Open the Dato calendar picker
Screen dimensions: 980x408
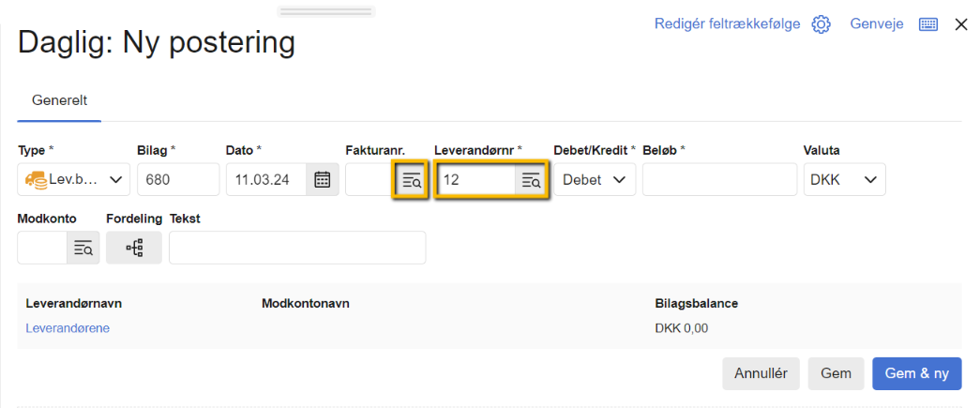[322, 180]
